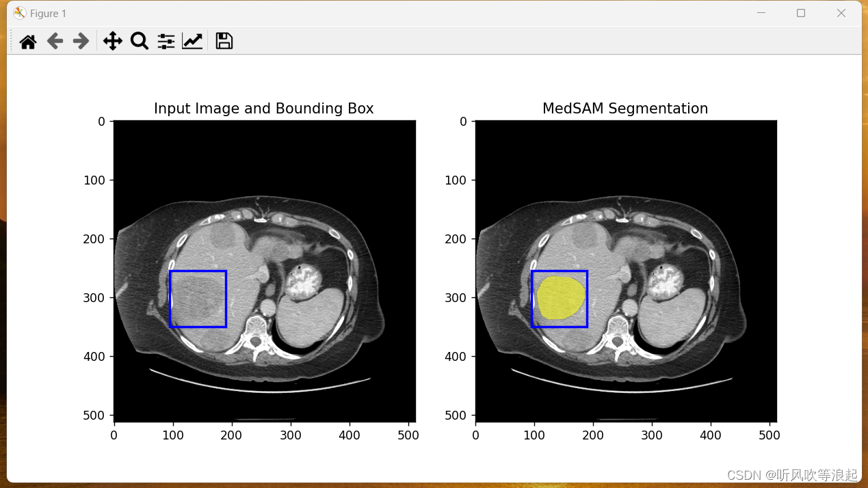Open Configure subplots sliders icon

(166, 42)
